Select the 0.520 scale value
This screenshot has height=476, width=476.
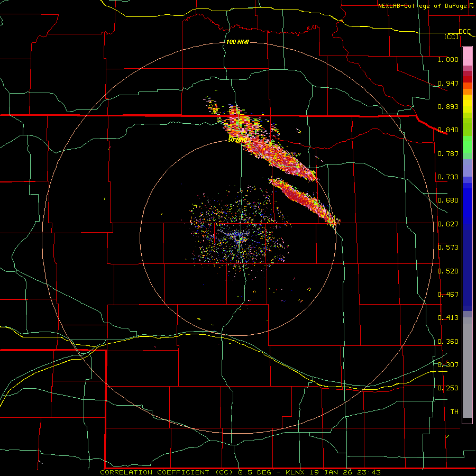click(x=448, y=271)
